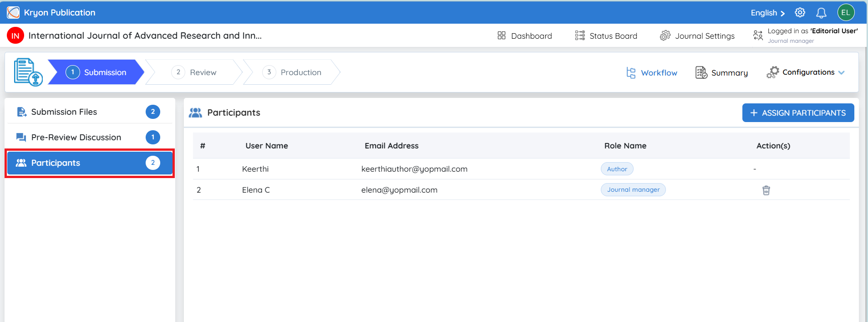Open the Dashboard grid icon

(502, 36)
